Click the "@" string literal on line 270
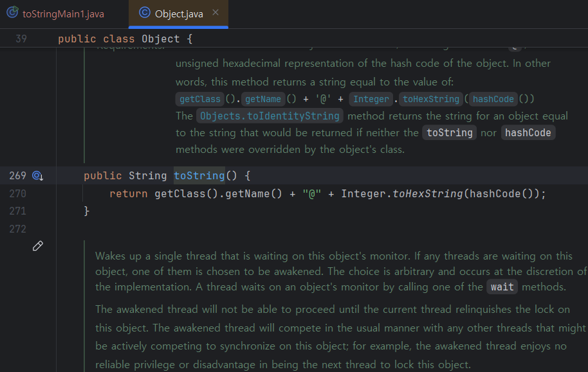Viewport: 588px width, 372px height. click(x=311, y=193)
